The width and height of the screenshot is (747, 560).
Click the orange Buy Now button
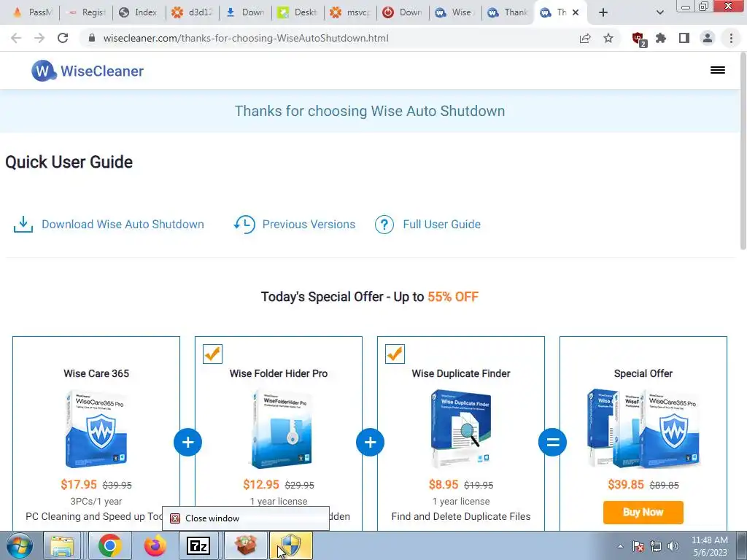coord(643,513)
